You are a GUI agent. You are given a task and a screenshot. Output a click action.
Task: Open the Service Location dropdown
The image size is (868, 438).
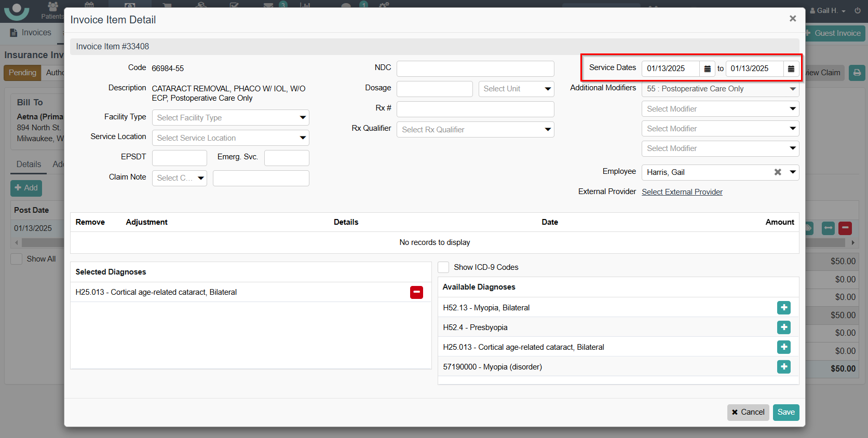230,138
